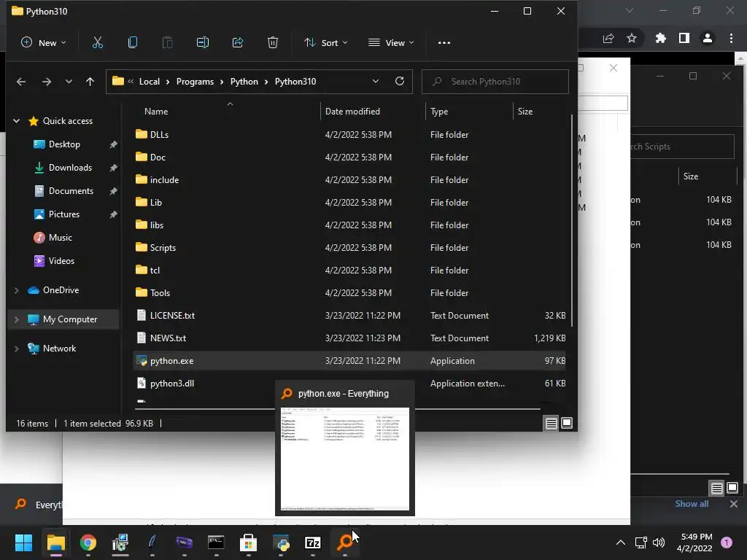The width and height of the screenshot is (747, 560).
Task: Expand the OneDrive tree node
Action: click(x=16, y=290)
